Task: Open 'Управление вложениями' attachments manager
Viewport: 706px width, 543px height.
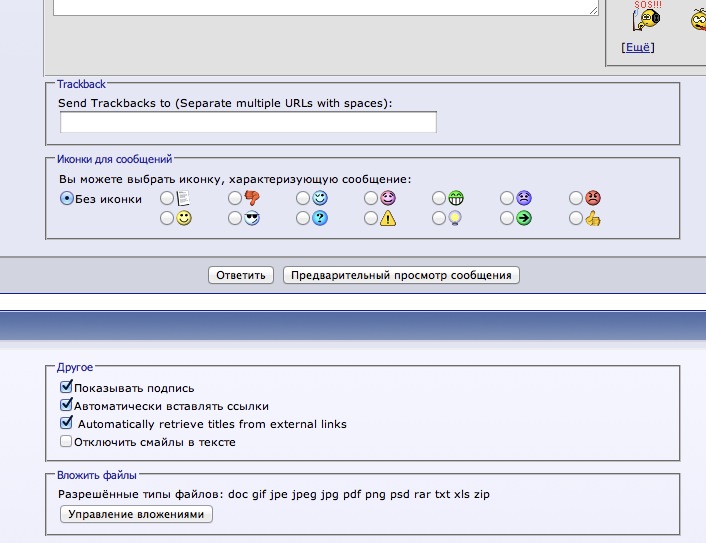Action: pos(137,514)
